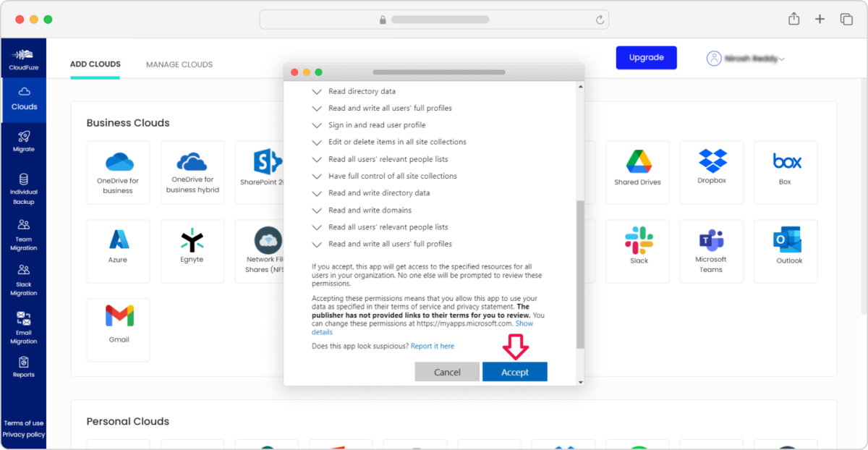
Task: Select the OneDrive for business cloud icon
Action: [x=118, y=172]
